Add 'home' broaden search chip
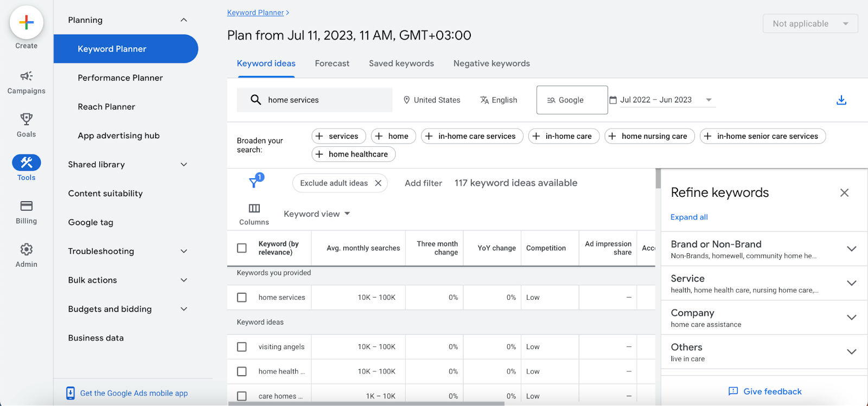This screenshot has width=868, height=406. pyautogui.click(x=393, y=136)
